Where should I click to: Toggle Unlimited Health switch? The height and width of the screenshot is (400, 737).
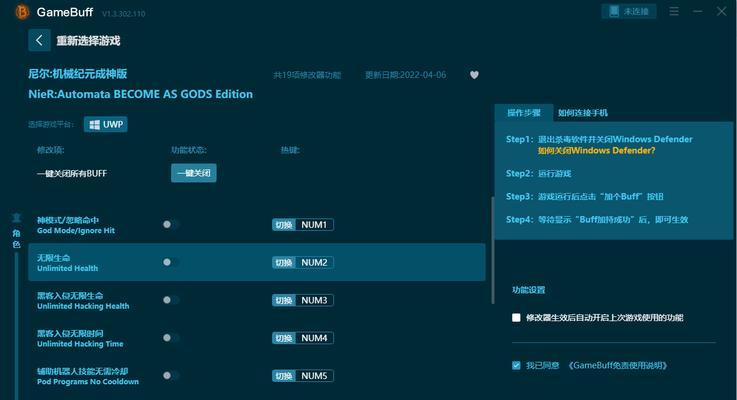(x=171, y=262)
